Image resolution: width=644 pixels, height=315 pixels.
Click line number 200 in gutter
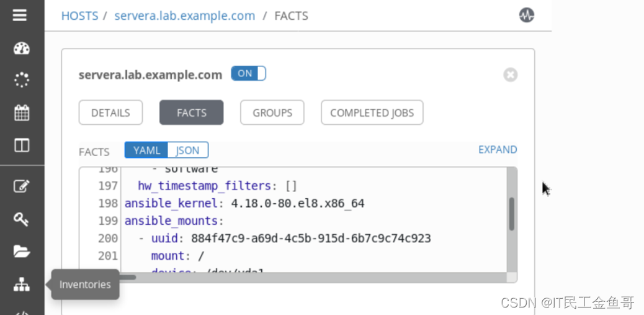click(x=107, y=239)
